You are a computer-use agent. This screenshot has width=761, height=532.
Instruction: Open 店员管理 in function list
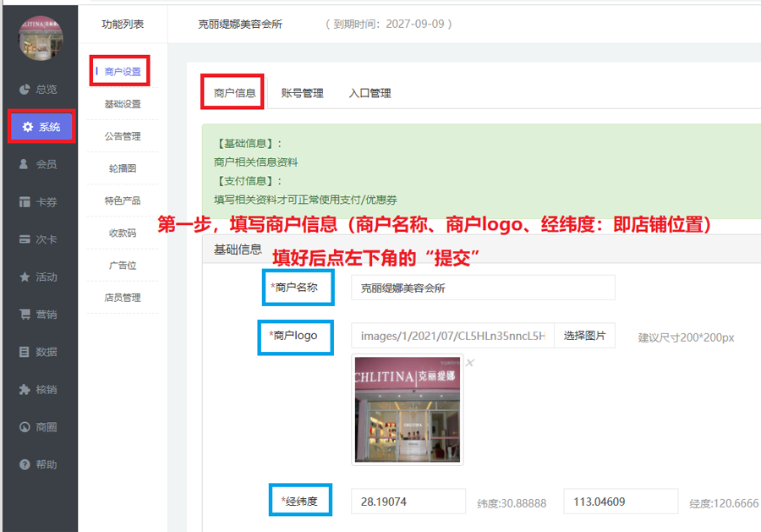pos(123,298)
